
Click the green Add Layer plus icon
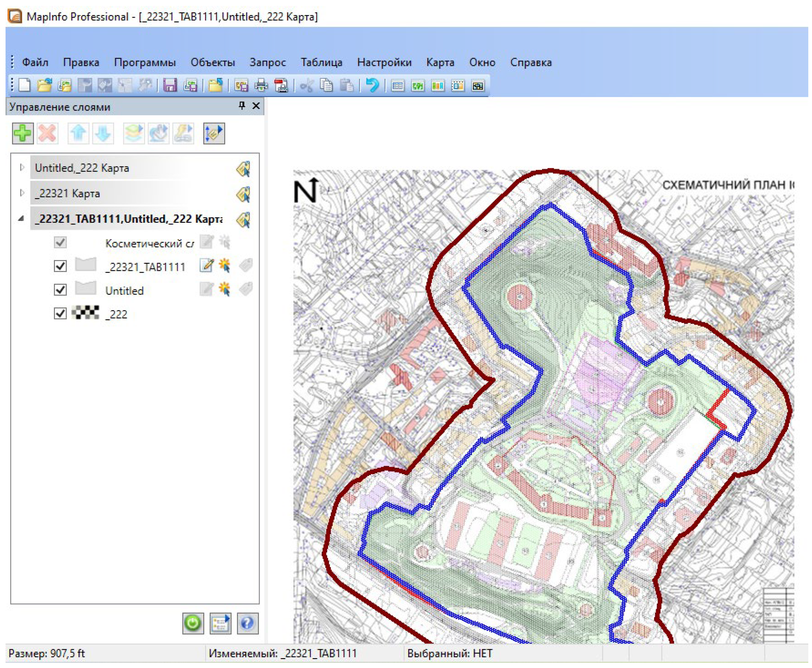point(22,133)
